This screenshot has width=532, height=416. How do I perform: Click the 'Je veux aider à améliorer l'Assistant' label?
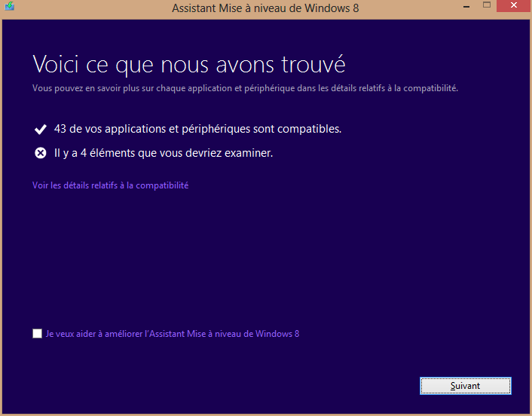[x=172, y=334]
